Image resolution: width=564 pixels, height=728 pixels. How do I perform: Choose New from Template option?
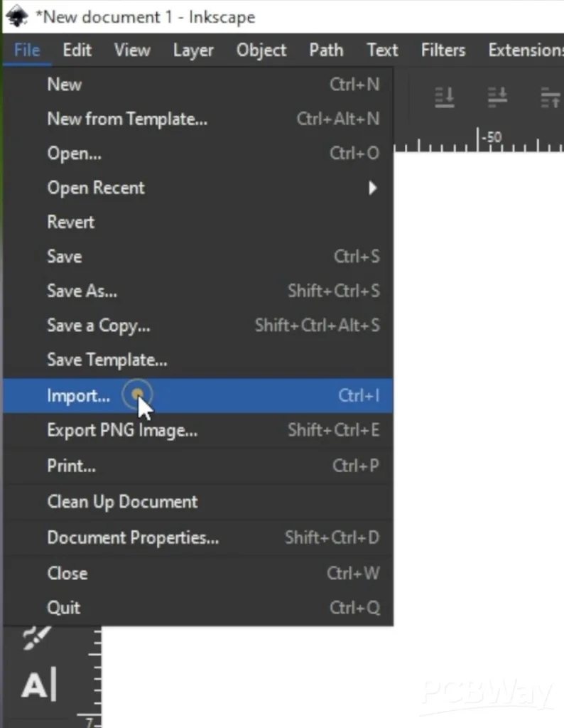point(127,119)
